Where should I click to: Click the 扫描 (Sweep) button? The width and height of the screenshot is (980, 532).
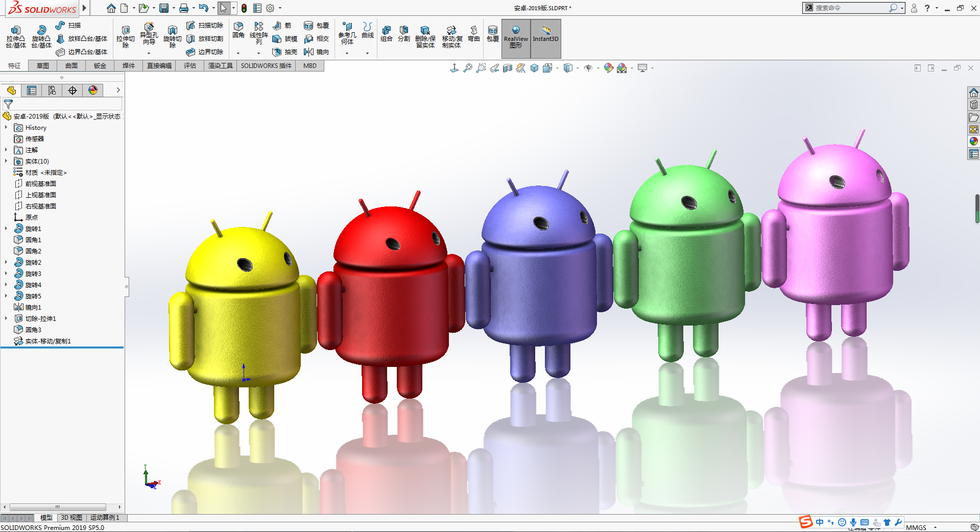(68, 26)
